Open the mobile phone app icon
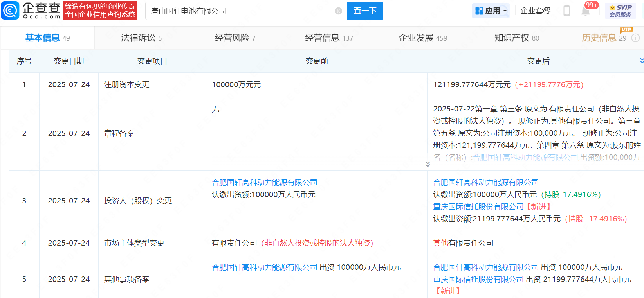 (x=566, y=11)
